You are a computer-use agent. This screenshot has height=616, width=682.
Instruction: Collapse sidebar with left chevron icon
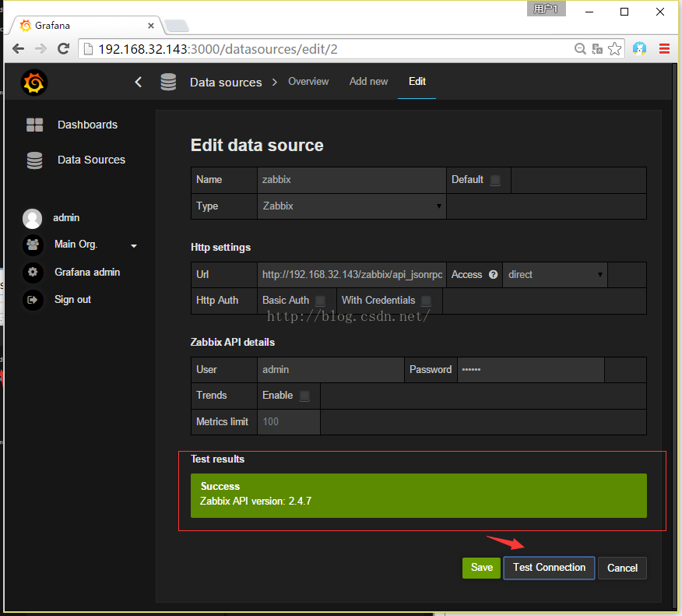tap(139, 82)
